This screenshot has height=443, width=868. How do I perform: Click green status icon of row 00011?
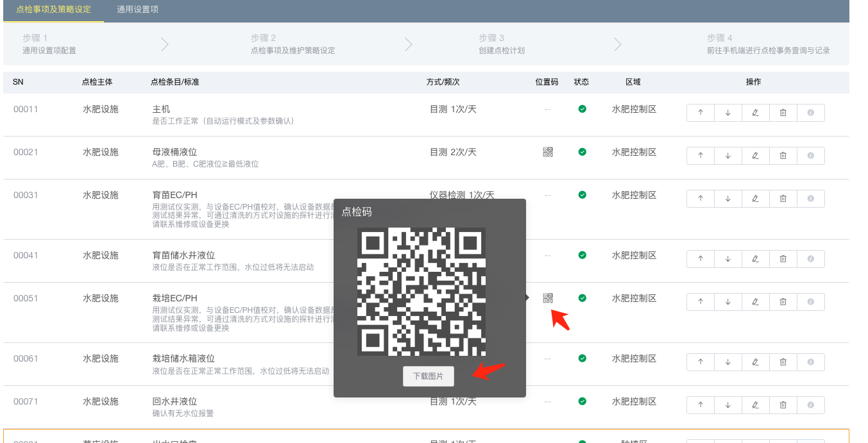582,109
